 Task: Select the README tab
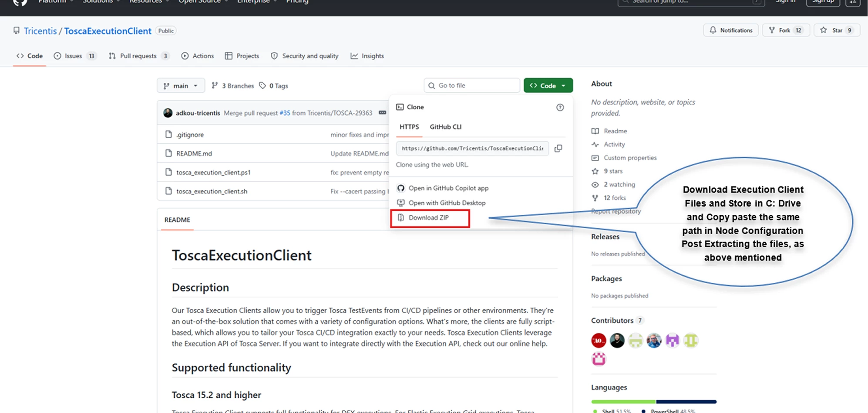click(177, 220)
